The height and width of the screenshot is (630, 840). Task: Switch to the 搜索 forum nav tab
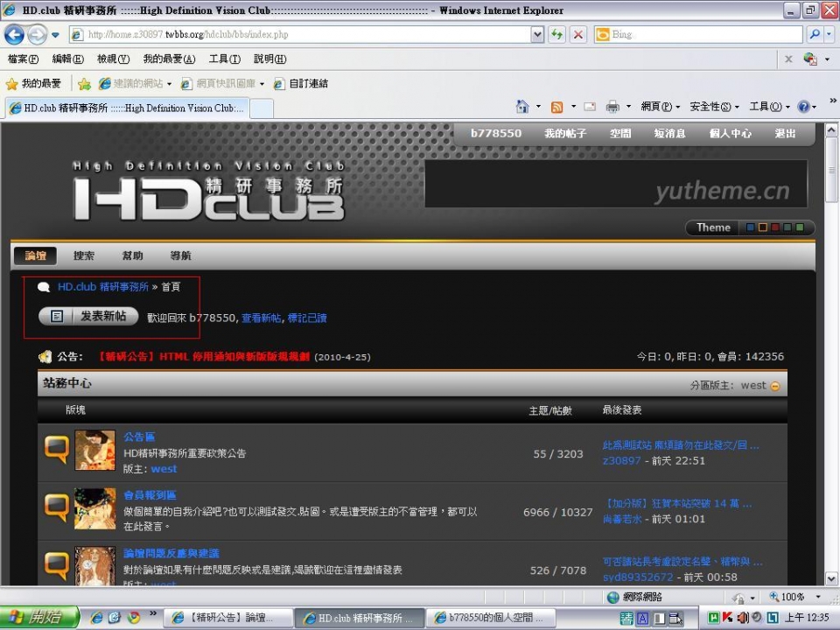click(84, 255)
